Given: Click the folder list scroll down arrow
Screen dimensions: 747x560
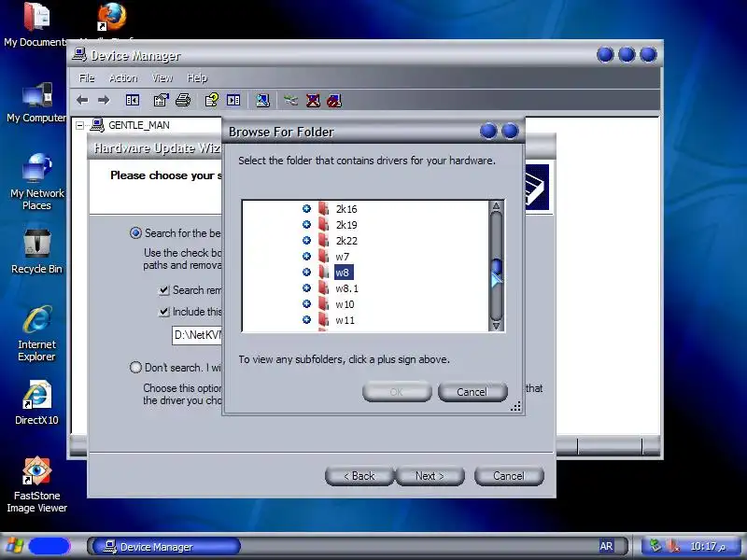Looking at the screenshot, I should click(x=496, y=326).
